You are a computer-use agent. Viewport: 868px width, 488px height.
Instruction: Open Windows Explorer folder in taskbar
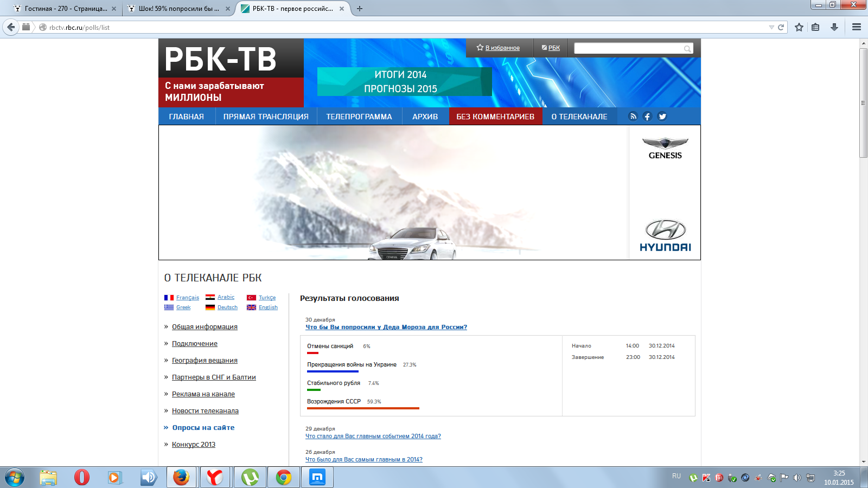(x=48, y=478)
